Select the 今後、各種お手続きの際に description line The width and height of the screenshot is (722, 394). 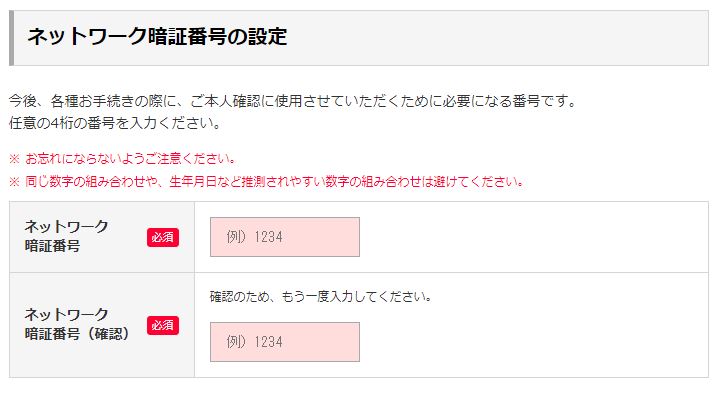[292, 101]
